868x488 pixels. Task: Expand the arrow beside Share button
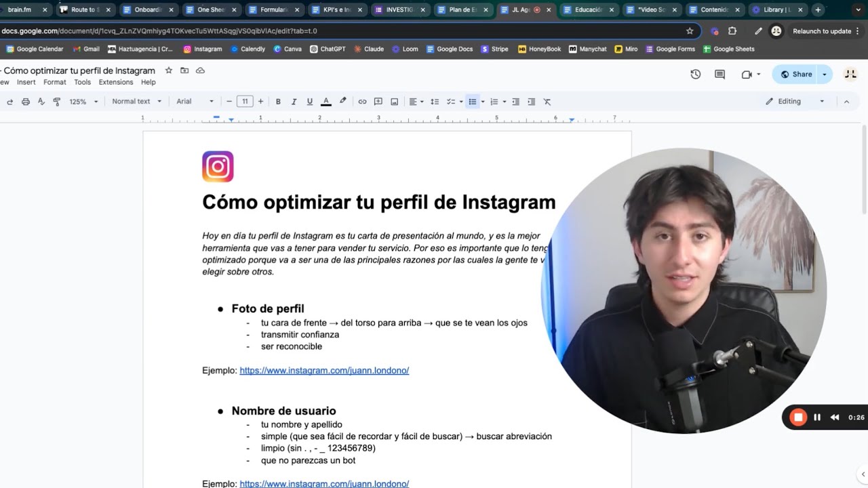tap(825, 75)
